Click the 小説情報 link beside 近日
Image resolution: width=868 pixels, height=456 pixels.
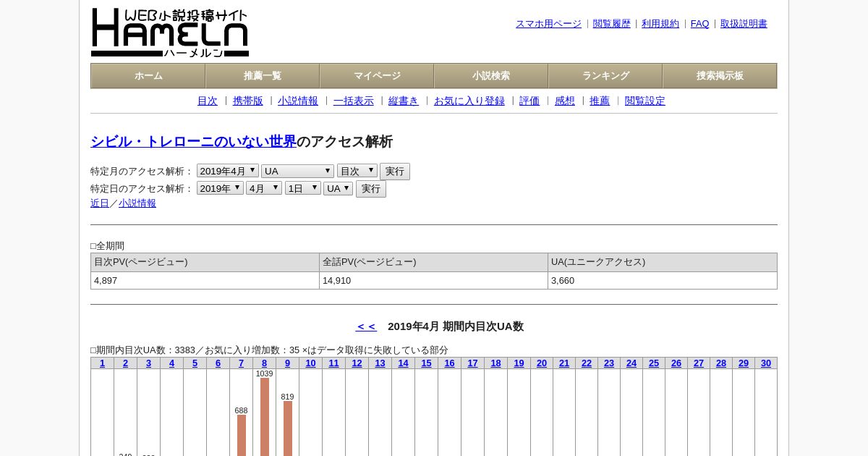pyautogui.click(x=137, y=203)
